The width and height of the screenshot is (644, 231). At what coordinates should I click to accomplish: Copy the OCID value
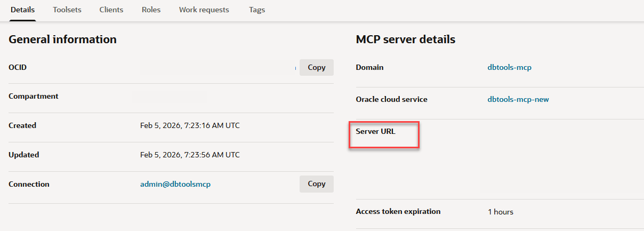tap(317, 67)
